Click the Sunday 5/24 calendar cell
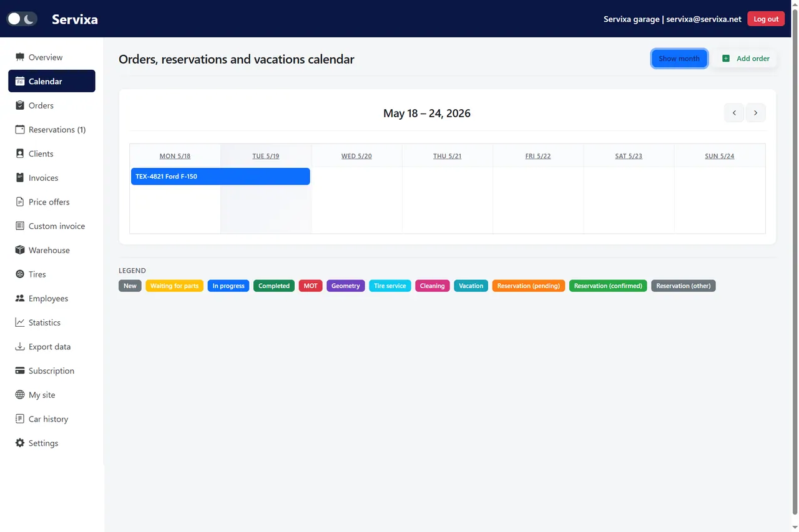Screen dimensions: 799x532 point(720,200)
